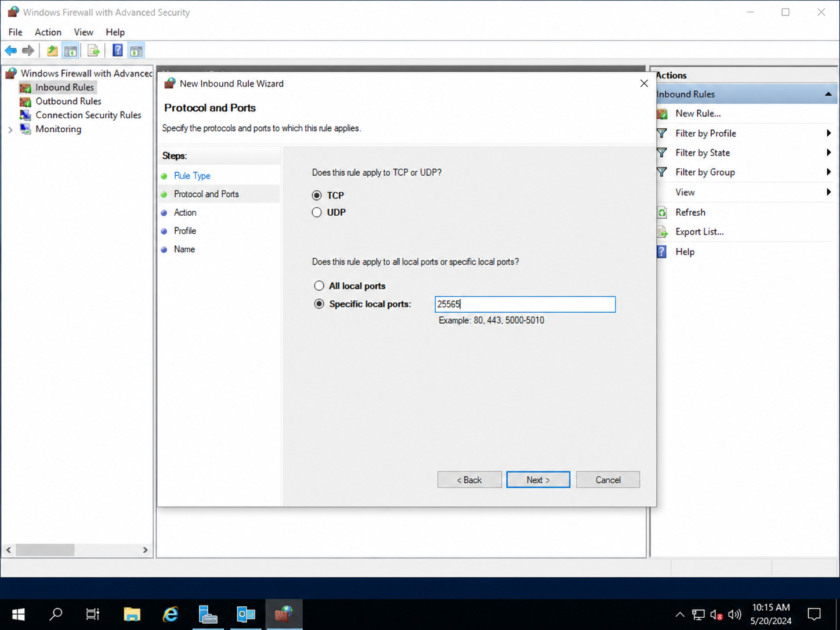Click the New Rule icon in Actions
The height and width of the screenshot is (630, 840).
(662, 114)
